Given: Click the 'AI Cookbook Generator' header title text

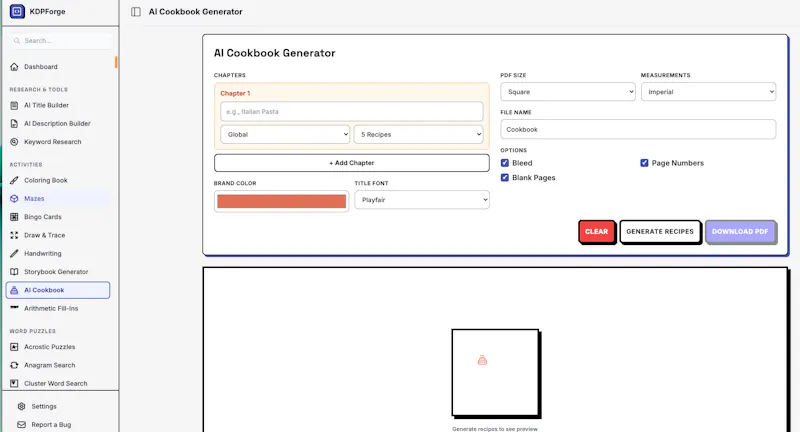Looking at the screenshot, I should [x=195, y=12].
